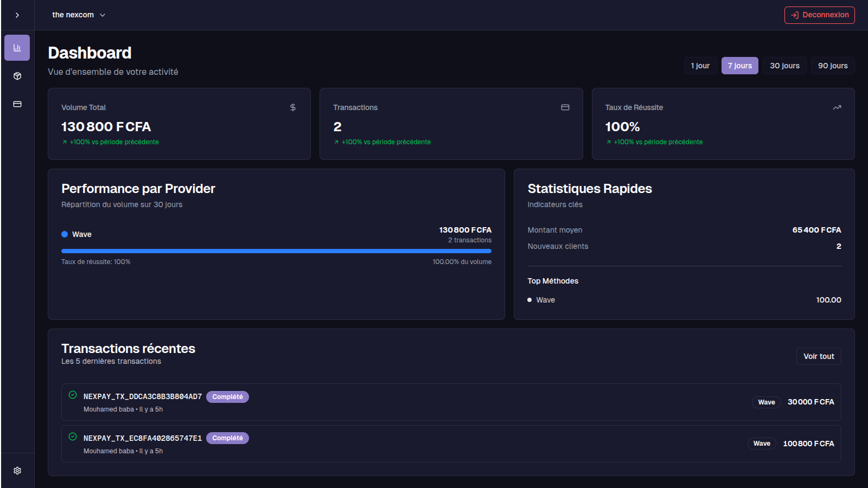Select the Dashboard bar chart icon
This screenshot has height=488, width=868.
pos(17,47)
